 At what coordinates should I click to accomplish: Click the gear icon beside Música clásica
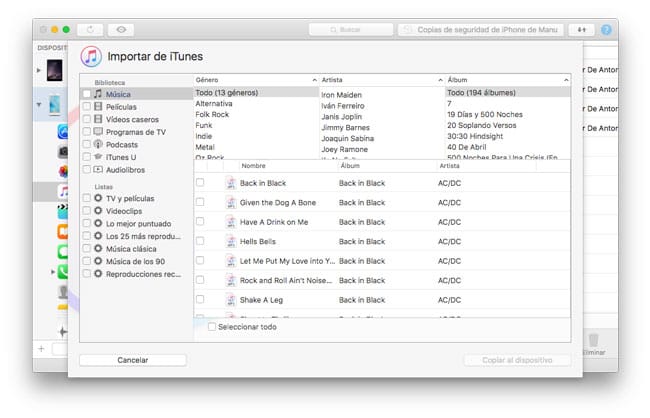pos(98,248)
